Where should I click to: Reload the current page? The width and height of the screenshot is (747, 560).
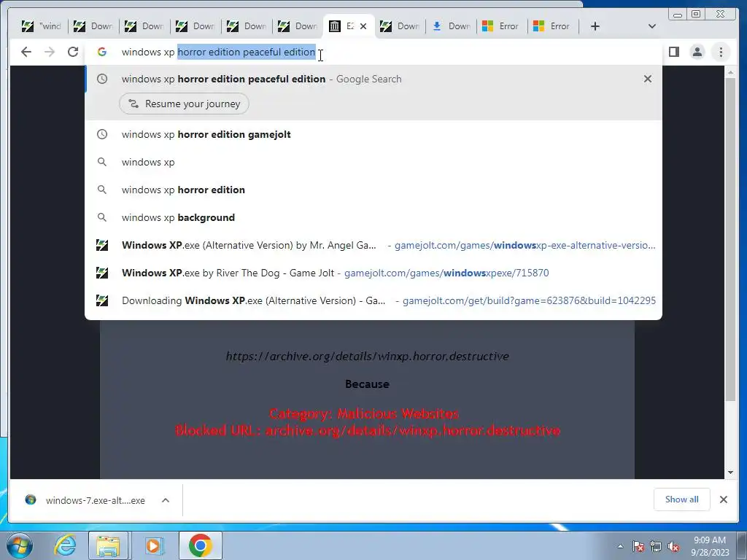coord(73,52)
